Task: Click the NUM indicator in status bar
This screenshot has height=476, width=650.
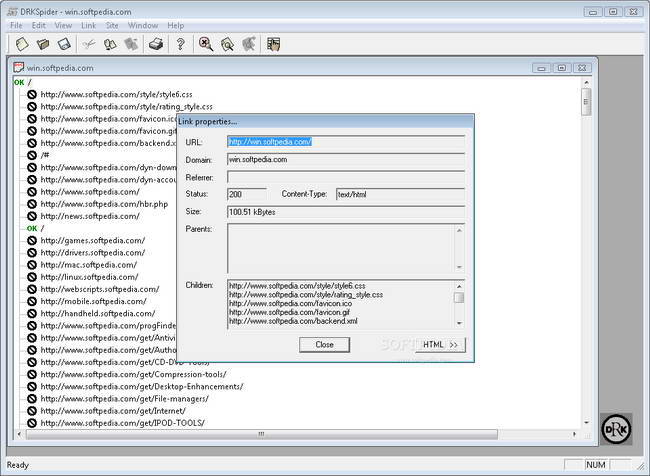Action: 596,465
